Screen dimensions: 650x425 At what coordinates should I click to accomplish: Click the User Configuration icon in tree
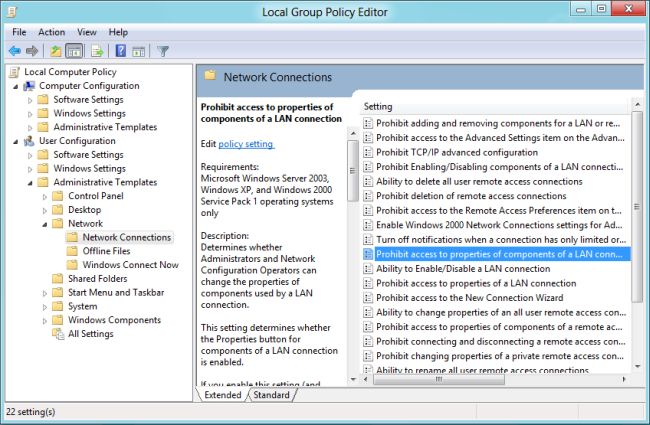point(29,141)
